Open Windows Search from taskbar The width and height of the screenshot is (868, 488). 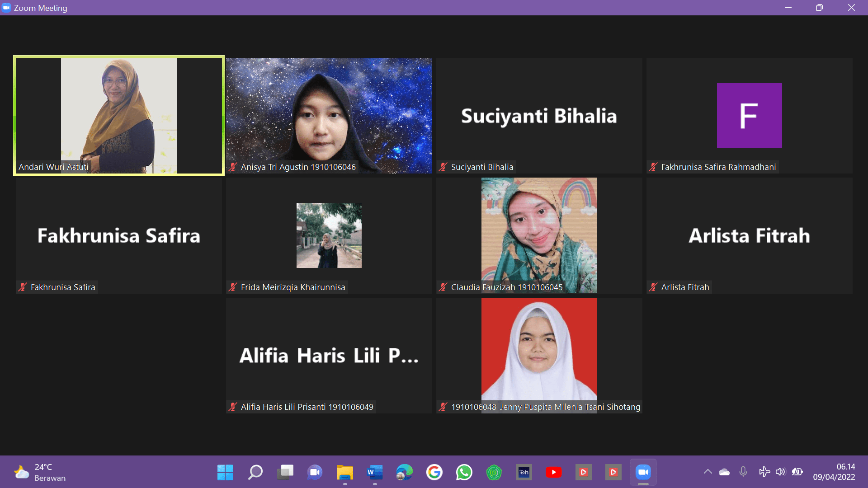255,473
